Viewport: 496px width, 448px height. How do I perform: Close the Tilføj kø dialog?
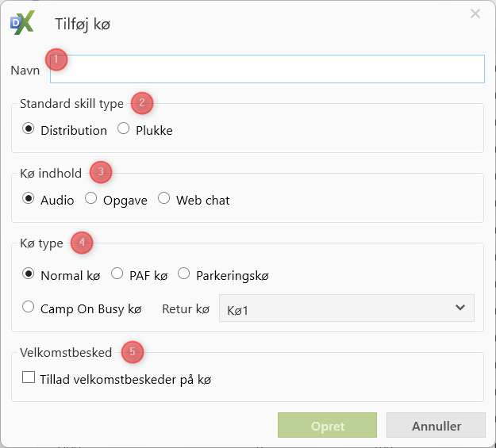point(475,13)
